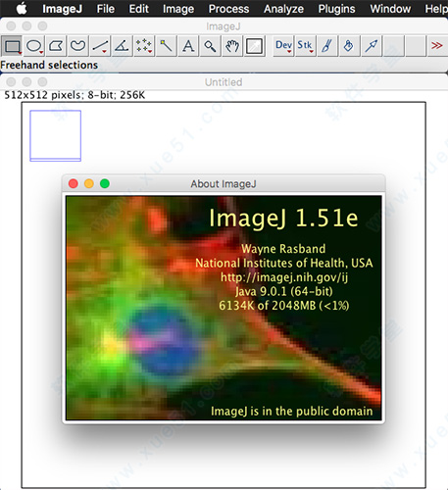Select the Polygon selection tool
Image resolution: width=448 pixels, height=490 pixels.
pyautogui.click(x=56, y=46)
